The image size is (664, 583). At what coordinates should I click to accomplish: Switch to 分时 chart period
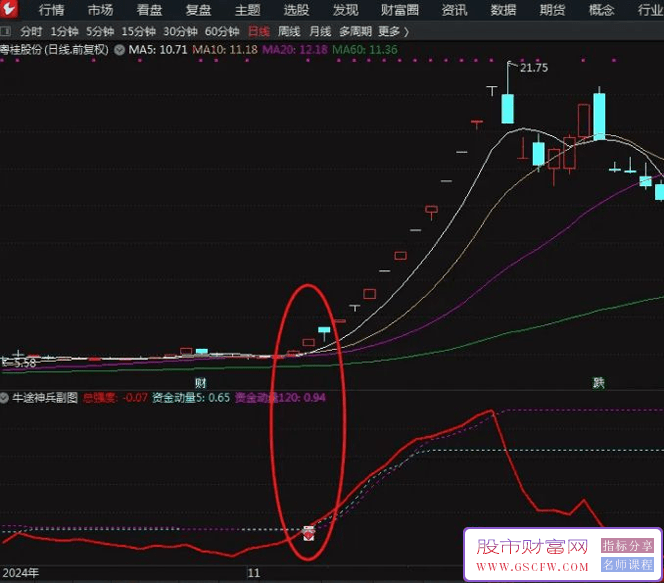tap(31, 31)
